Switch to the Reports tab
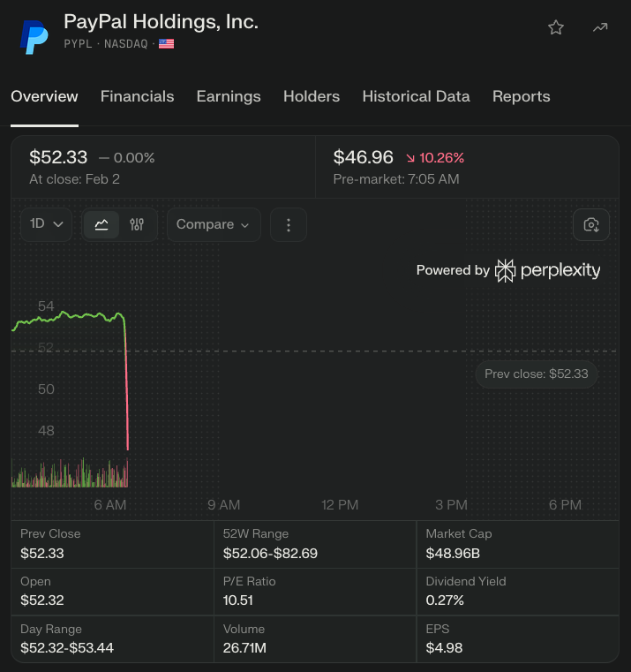The width and height of the screenshot is (631, 672). pos(522,96)
